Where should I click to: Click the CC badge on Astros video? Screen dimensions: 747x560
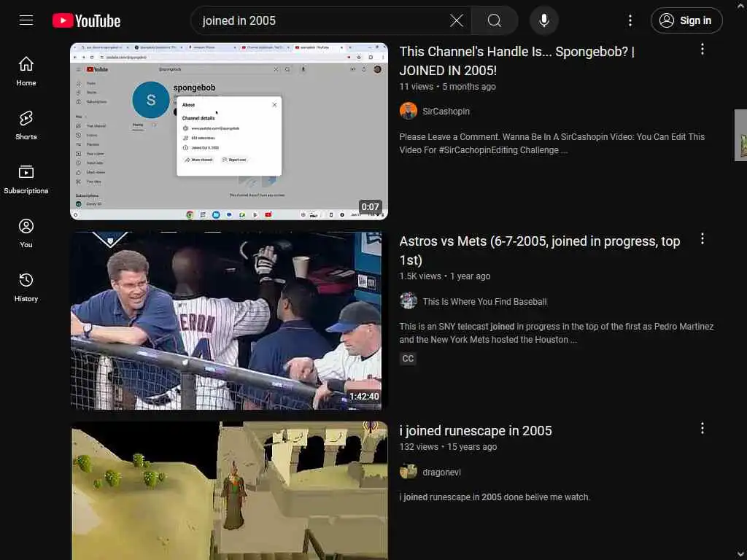point(408,359)
